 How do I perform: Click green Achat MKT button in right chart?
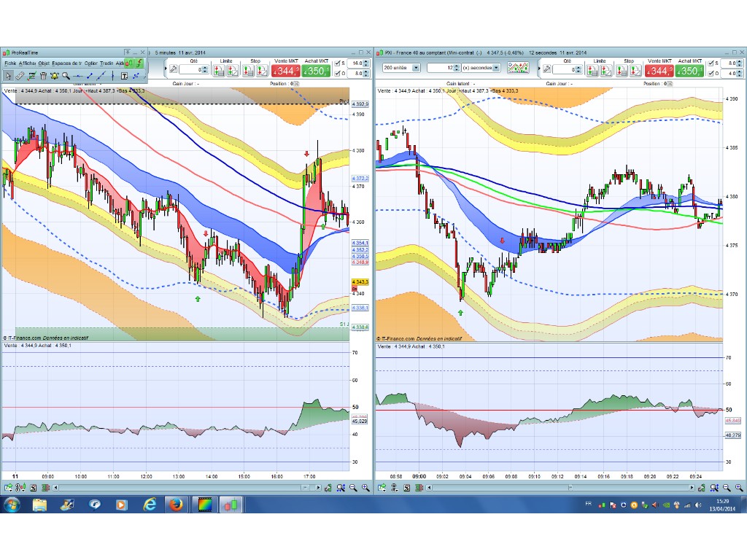[x=689, y=71]
